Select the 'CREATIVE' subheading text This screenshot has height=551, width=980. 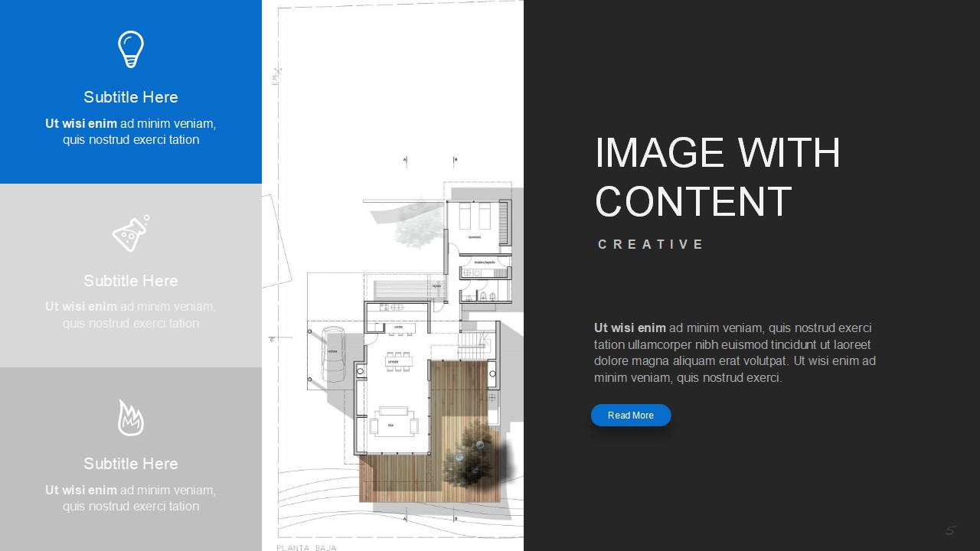point(651,244)
